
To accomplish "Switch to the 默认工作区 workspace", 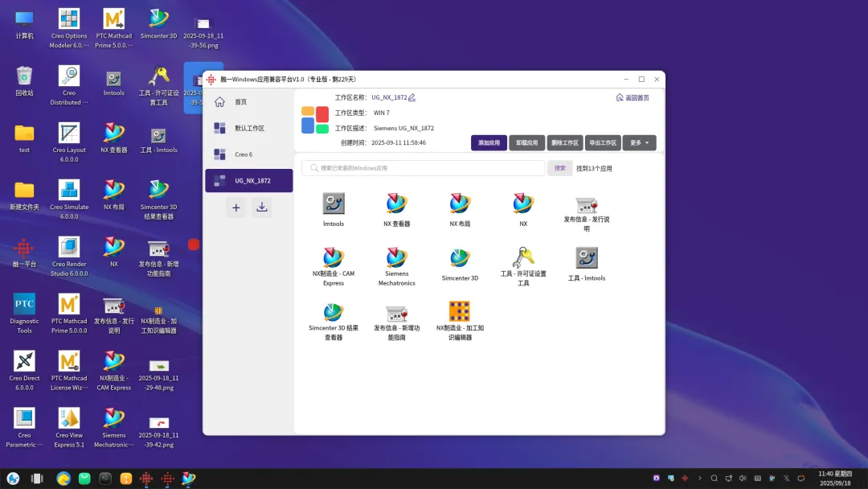I will point(248,128).
